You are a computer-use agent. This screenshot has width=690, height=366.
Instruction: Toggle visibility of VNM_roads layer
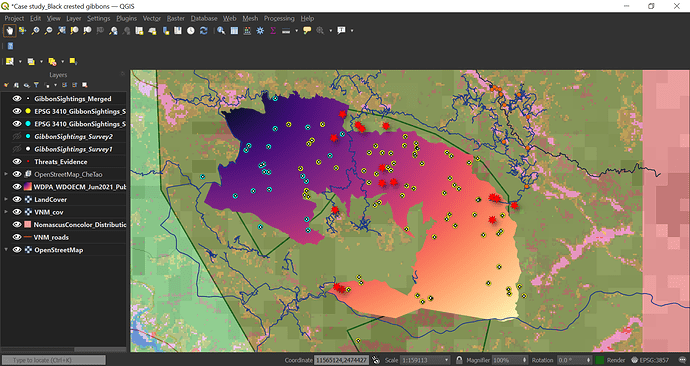[17, 237]
